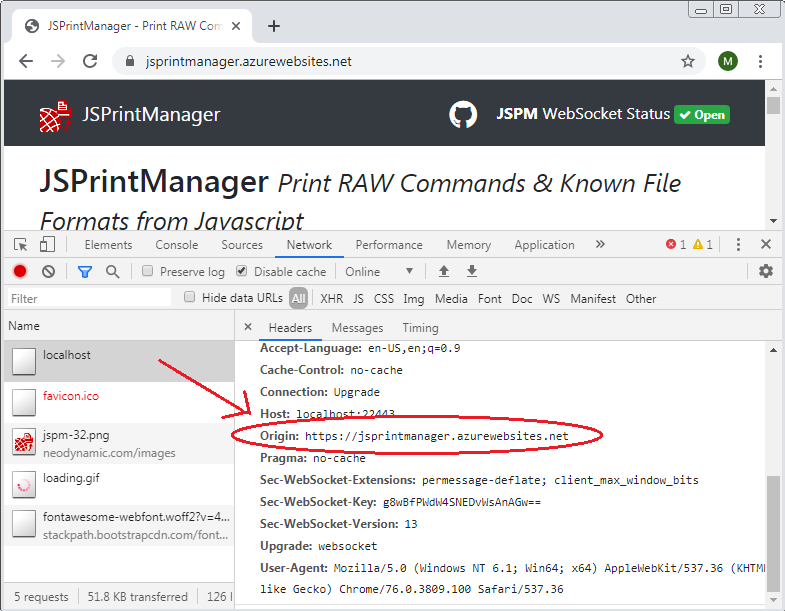Viewport: 785px width, 611px height.
Task: Filter requests by XHR
Action: (x=331, y=299)
